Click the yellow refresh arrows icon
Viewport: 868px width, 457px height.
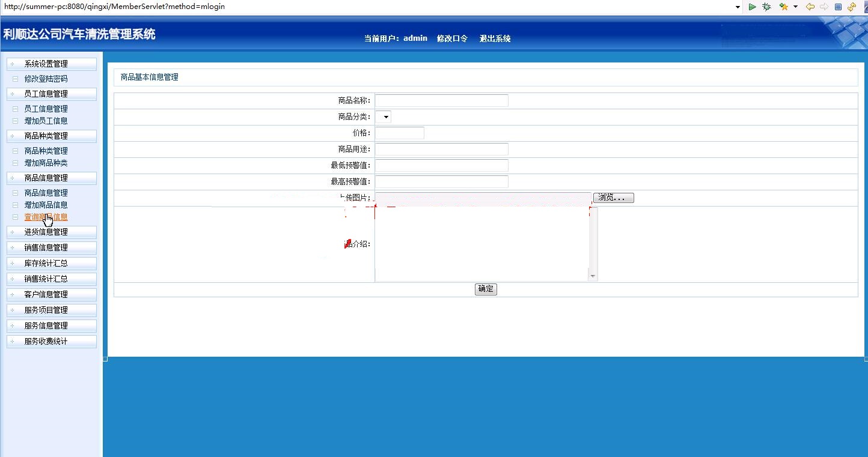click(x=852, y=7)
